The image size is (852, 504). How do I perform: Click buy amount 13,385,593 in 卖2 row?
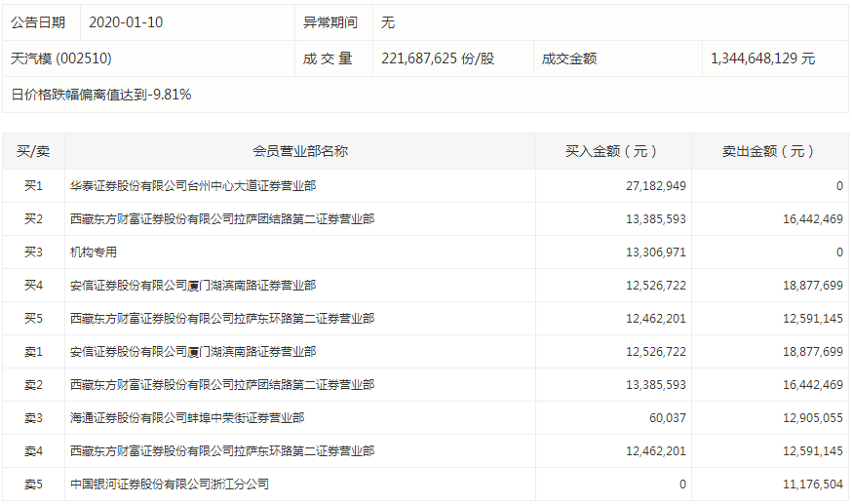[x=656, y=384]
